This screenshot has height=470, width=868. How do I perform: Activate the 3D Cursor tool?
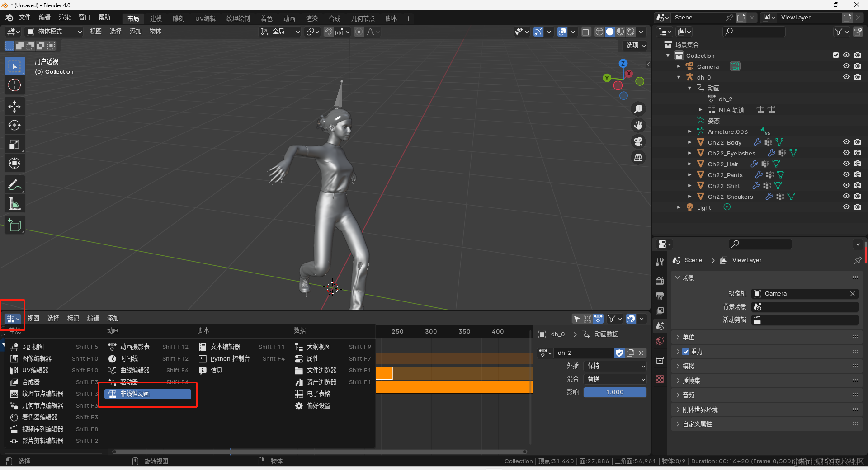tap(14, 85)
